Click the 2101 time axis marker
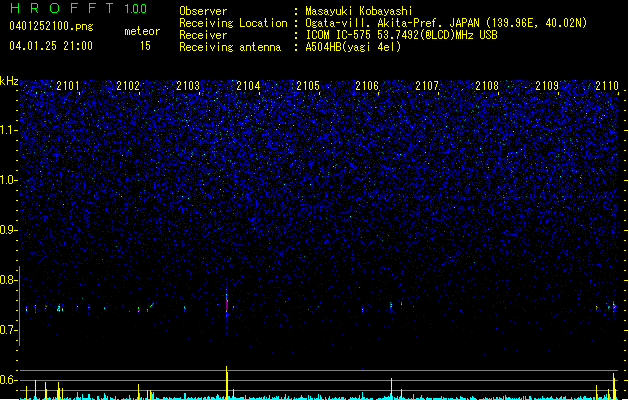 (x=68, y=86)
